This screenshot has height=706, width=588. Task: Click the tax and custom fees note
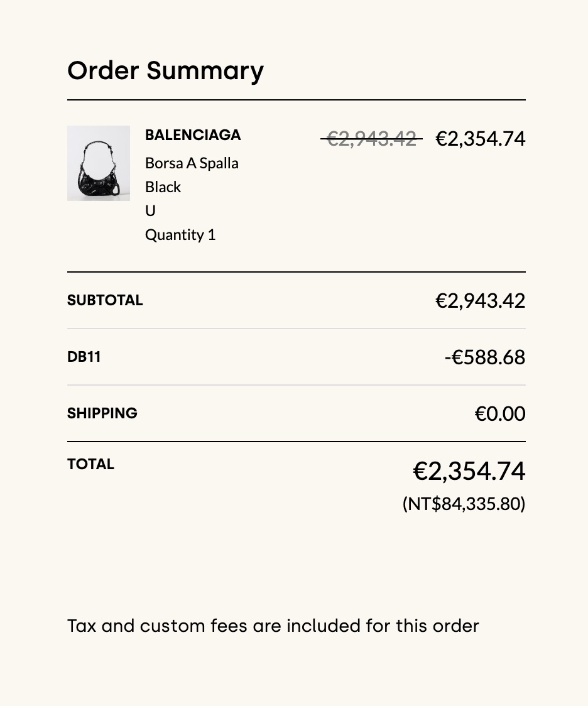tap(273, 626)
